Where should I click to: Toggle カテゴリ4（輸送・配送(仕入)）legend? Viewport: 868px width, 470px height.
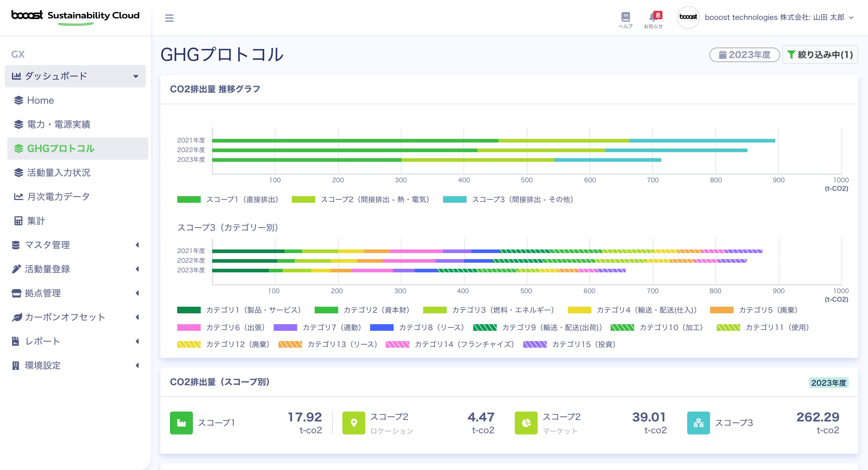click(x=633, y=310)
